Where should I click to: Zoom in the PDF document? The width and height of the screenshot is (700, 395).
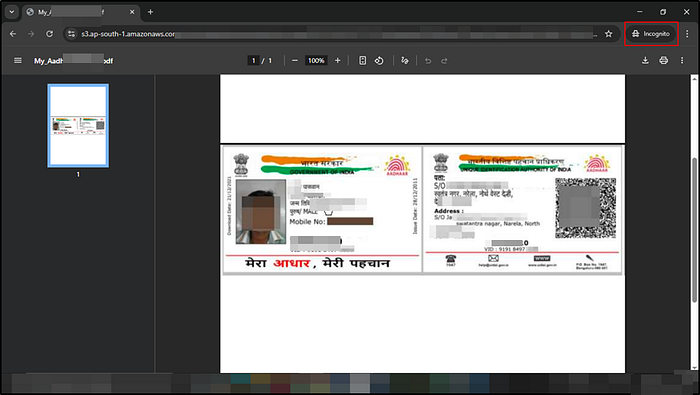tap(338, 60)
